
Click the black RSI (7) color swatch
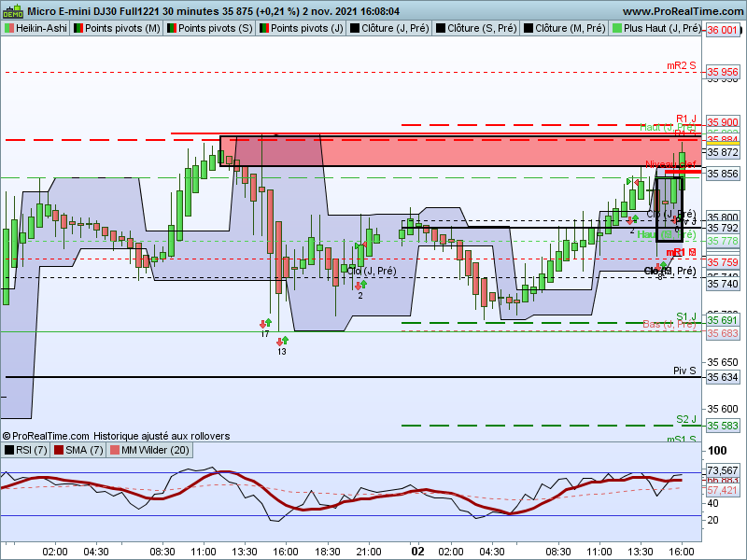[9, 450]
